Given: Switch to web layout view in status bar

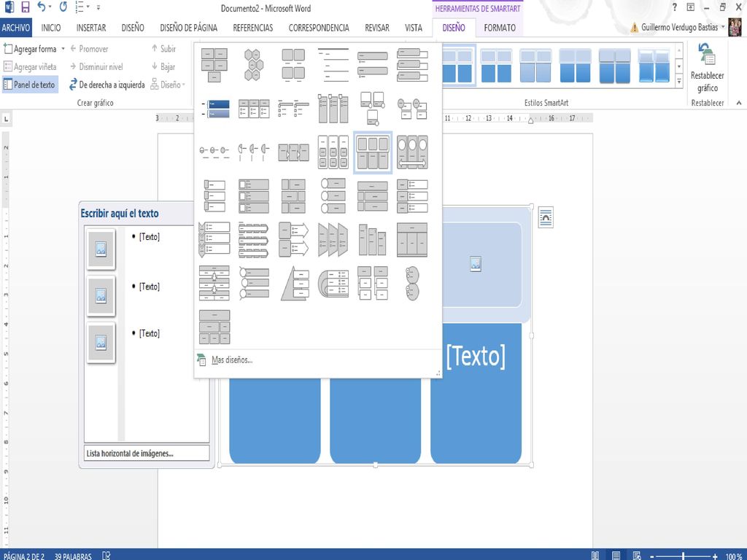Looking at the screenshot, I should pyautogui.click(x=637, y=556).
